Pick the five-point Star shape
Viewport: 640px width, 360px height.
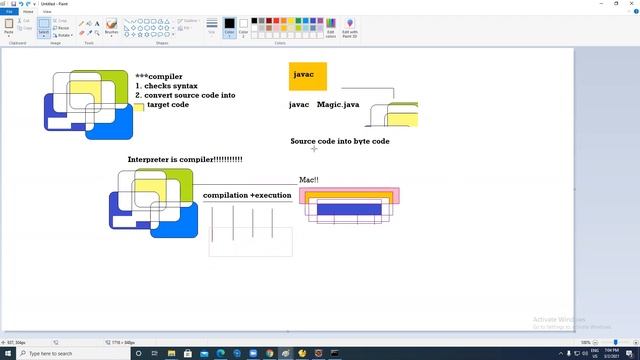pyautogui.click(x=140, y=35)
